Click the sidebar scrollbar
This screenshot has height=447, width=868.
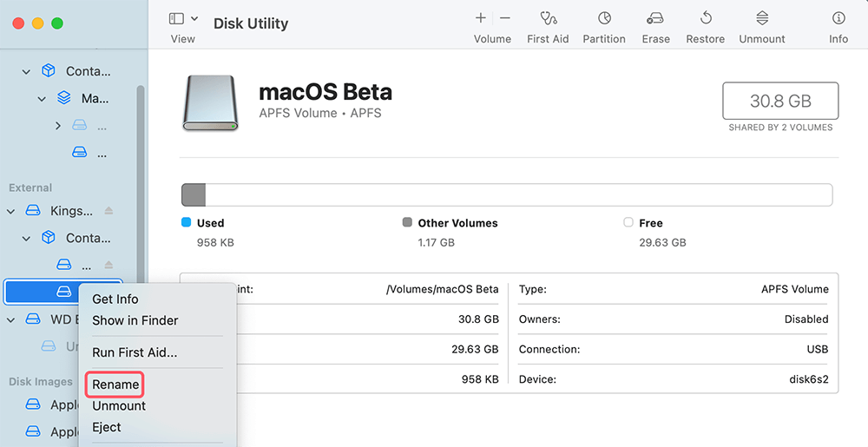point(141,182)
